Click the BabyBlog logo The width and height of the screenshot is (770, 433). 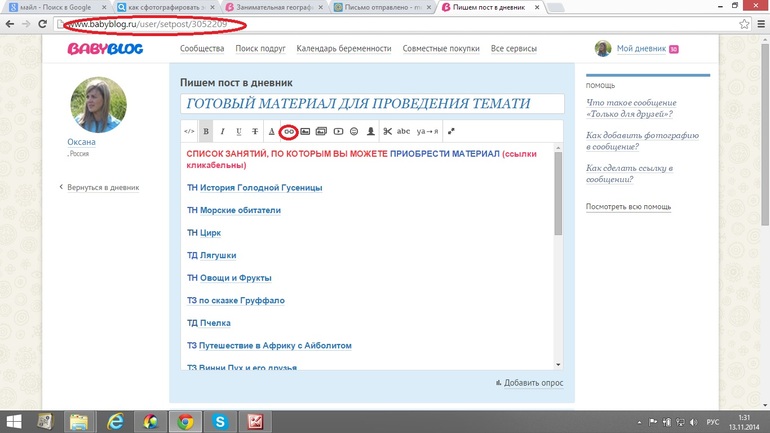(x=105, y=49)
